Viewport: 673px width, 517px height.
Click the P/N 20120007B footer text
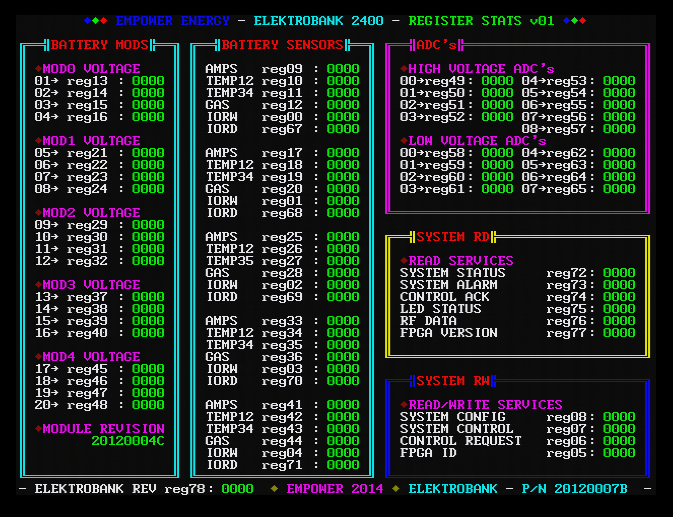pyautogui.click(x=574, y=489)
